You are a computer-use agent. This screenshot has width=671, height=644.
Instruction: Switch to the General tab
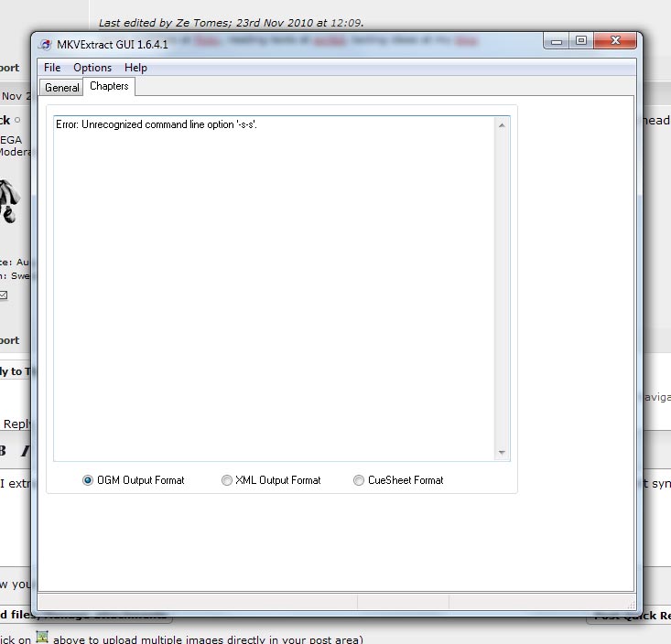[62, 88]
